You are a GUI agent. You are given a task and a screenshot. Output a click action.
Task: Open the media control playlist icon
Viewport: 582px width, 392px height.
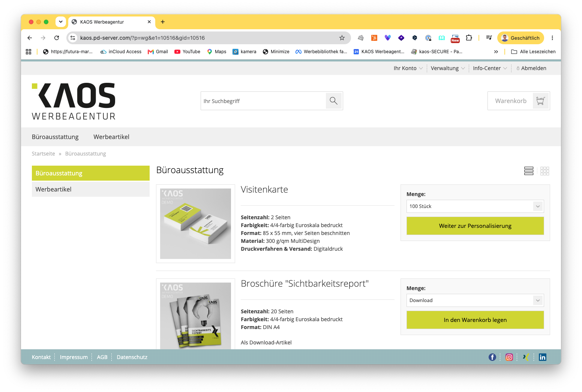489,38
